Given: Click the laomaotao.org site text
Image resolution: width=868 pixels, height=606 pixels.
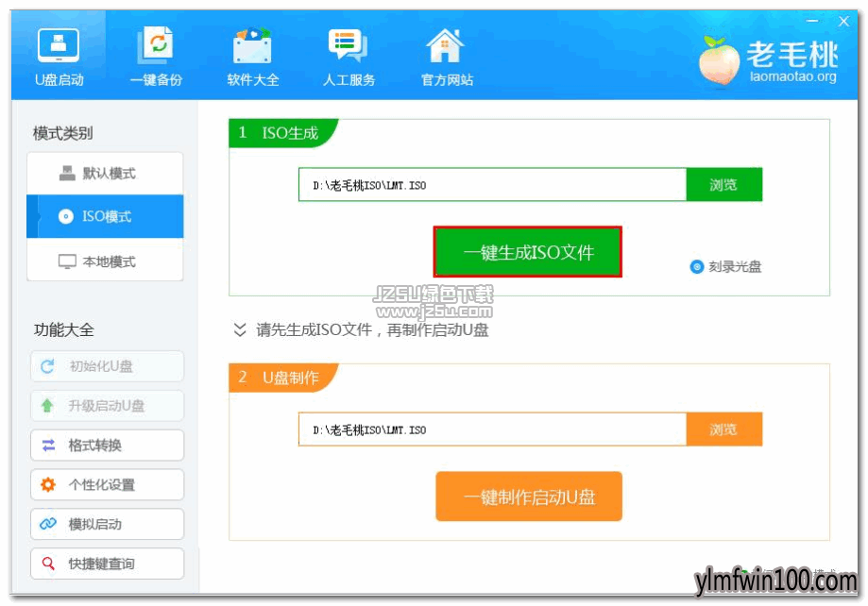Looking at the screenshot, I should [792, 76].
